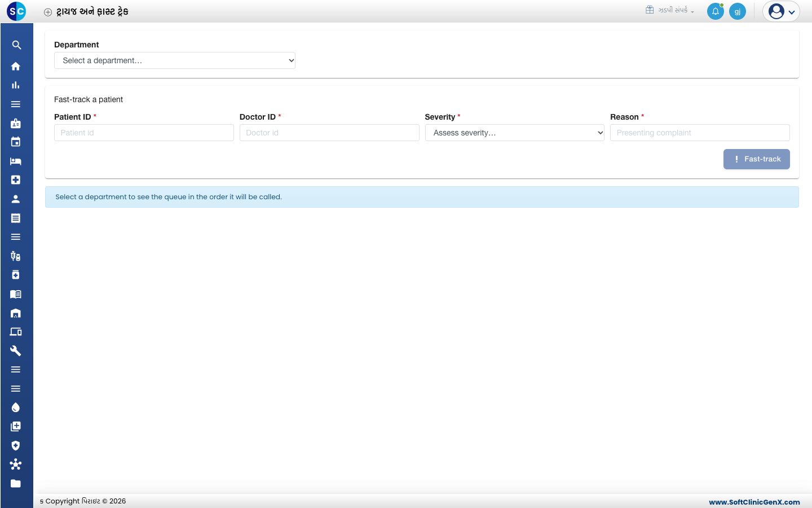
Task: Open the ID badge icon in sidebar
Action: [x=16, y=123]
